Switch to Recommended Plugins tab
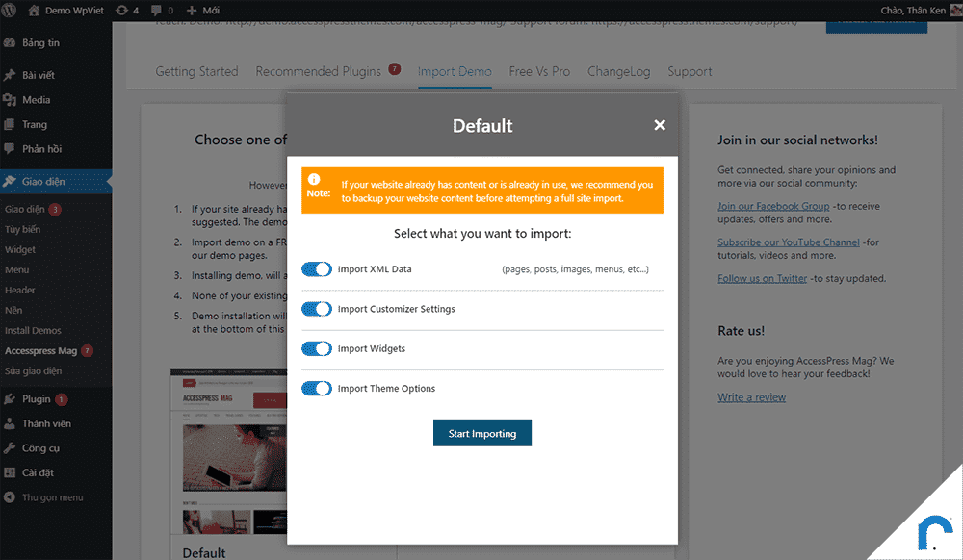Screen dimensions: 963x560 319,71
